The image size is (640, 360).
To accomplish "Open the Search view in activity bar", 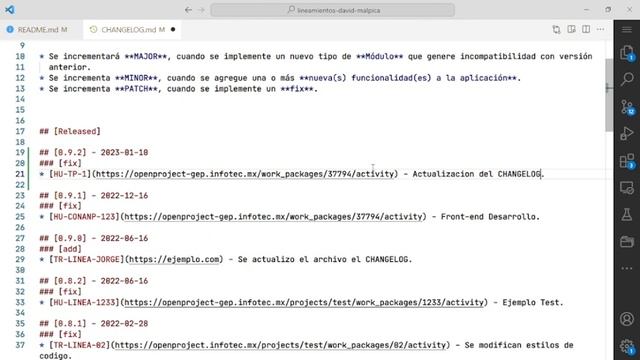I will click(627, 79).
